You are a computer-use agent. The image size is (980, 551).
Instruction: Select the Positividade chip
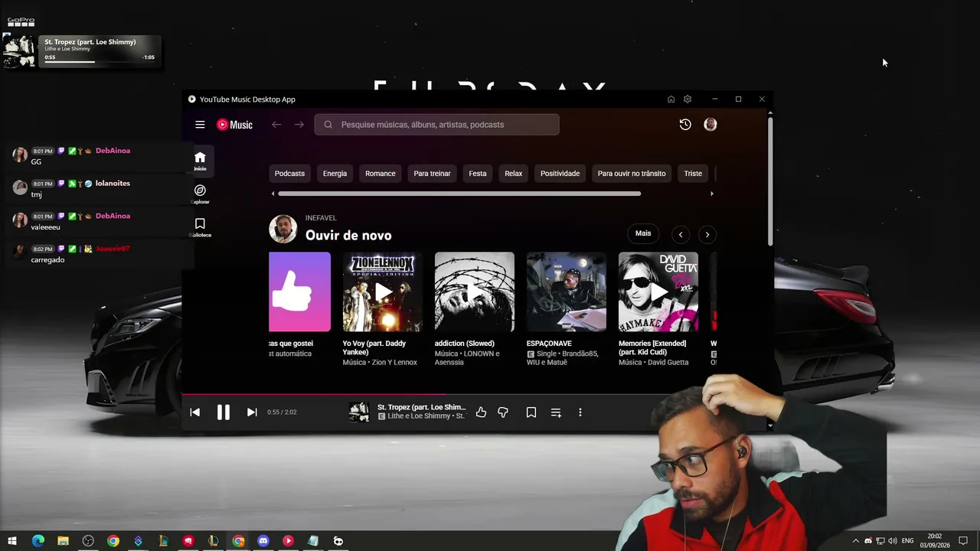(x=560, y=174)
